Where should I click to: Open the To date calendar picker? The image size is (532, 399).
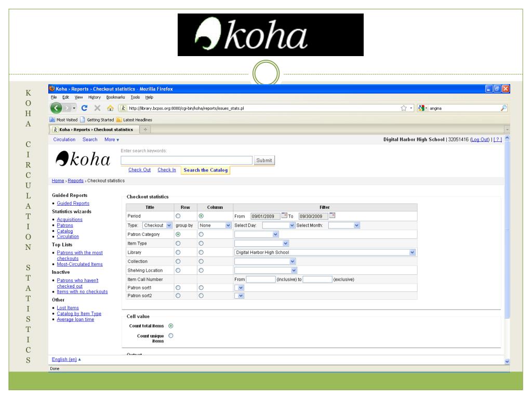(332, 216)
